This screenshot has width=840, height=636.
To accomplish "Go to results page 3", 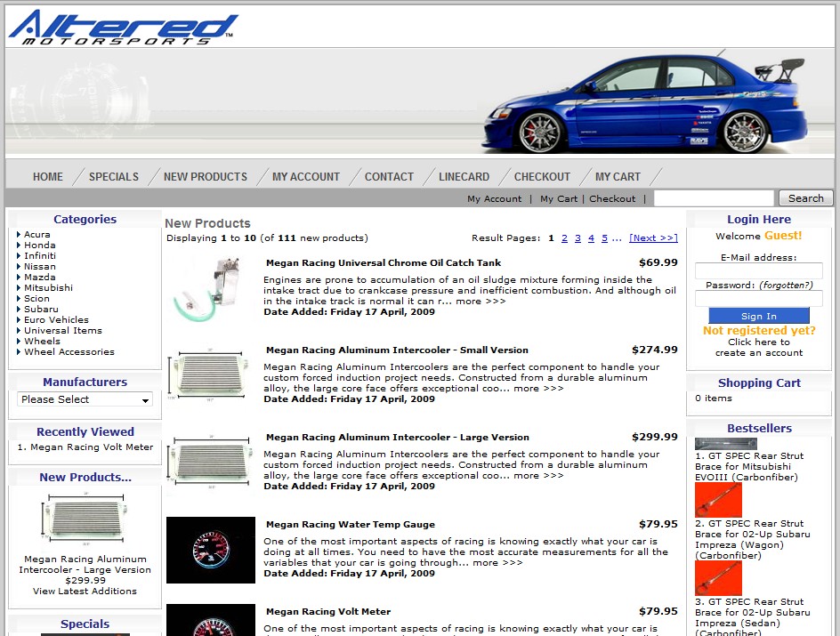I will 577,238.
